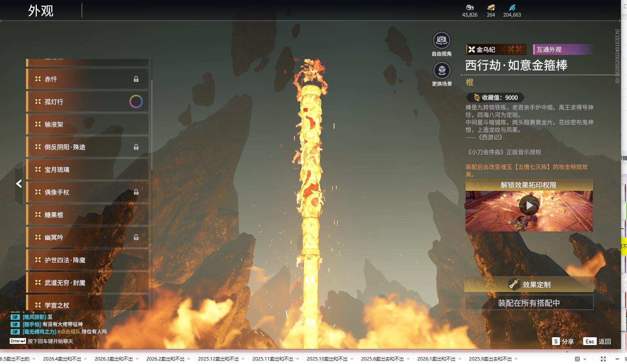Click the weapon icon beside 宝月琉璃
Screen dimensions: 627x364
pos(38,169)
